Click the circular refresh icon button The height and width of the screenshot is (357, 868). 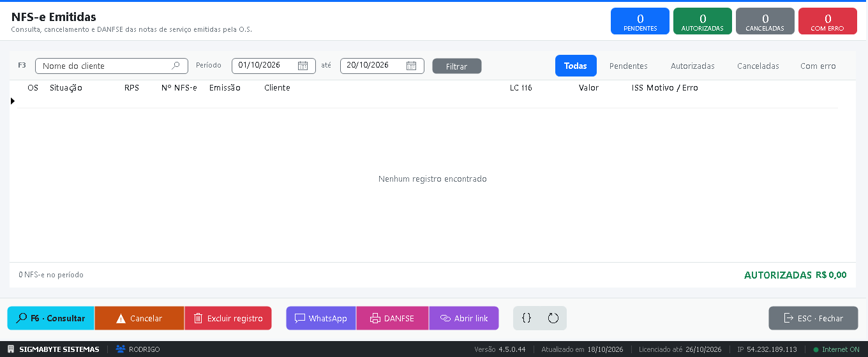[x=553, y=318]
